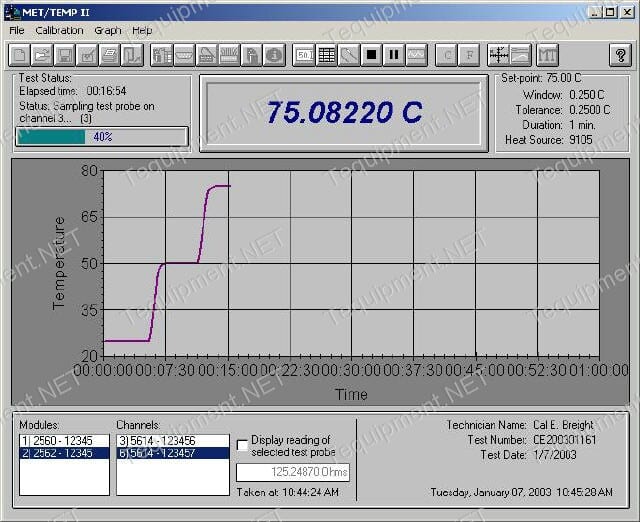The height and width of the screenshot is (522, 640).
Task: Select module 1) 2560 - 12345
Action: pyautogui.click(x=64, y=441)
